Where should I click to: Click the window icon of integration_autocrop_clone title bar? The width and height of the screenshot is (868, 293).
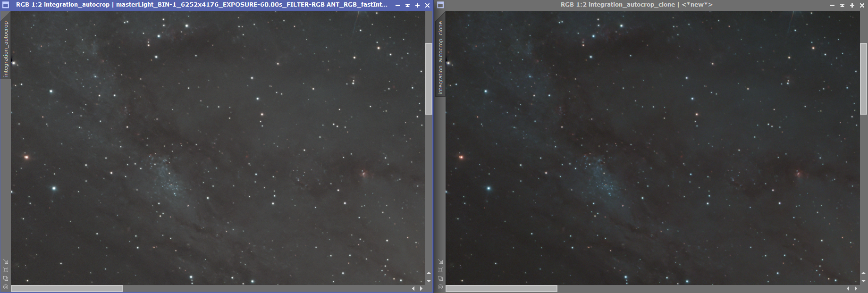pos(440,5)
